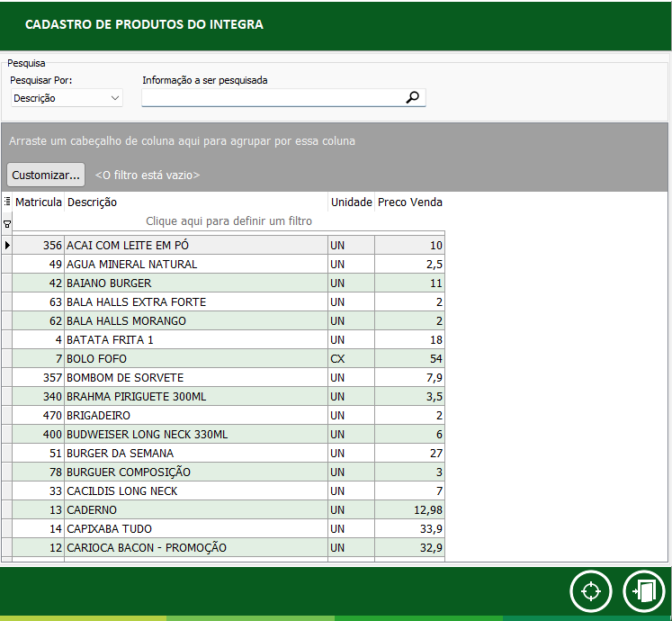
Task: Click price cell 54
Action: coord(409,358)
